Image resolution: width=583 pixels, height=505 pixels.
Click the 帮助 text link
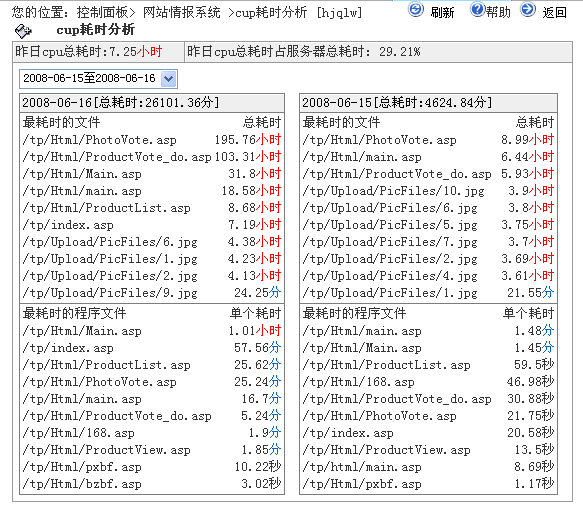click(x=498, y=13)
